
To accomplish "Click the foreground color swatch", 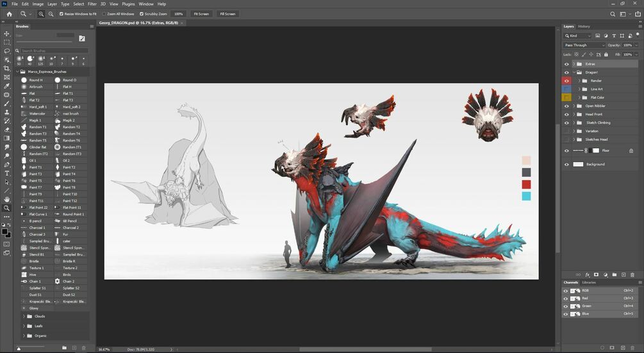I will [x=5, y=232].
